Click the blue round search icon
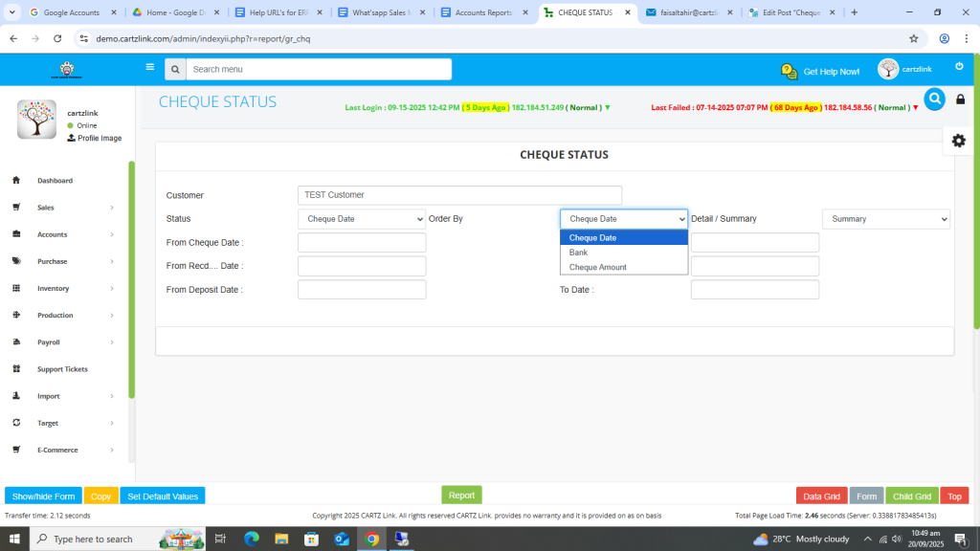 point(934,99)
